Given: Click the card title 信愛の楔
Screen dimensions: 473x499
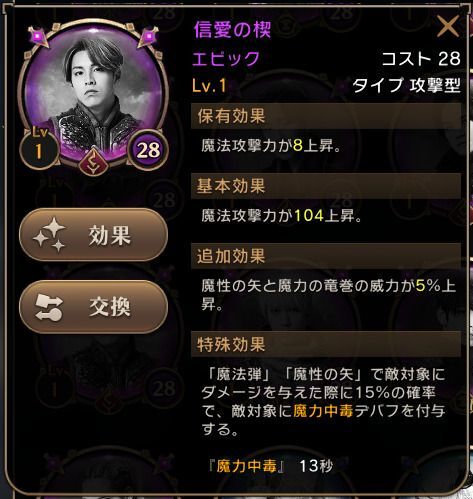Looking at the screenshot, I should click(232, 30).
